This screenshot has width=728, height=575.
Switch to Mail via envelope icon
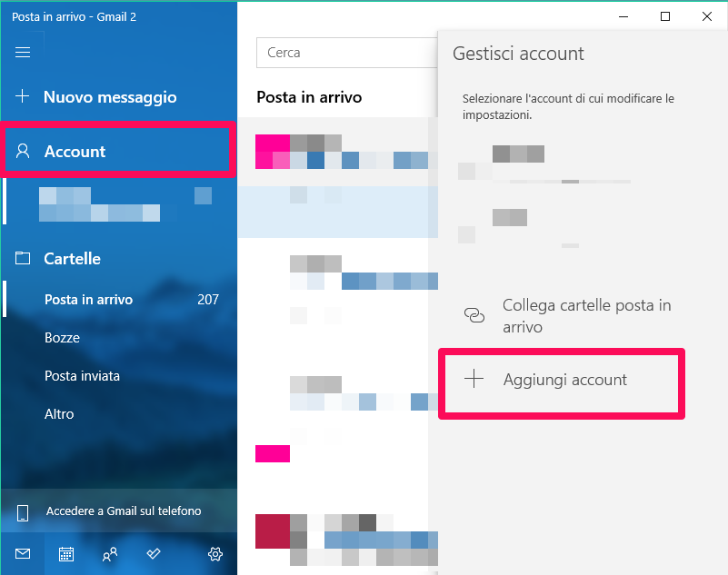pos(23,553)
